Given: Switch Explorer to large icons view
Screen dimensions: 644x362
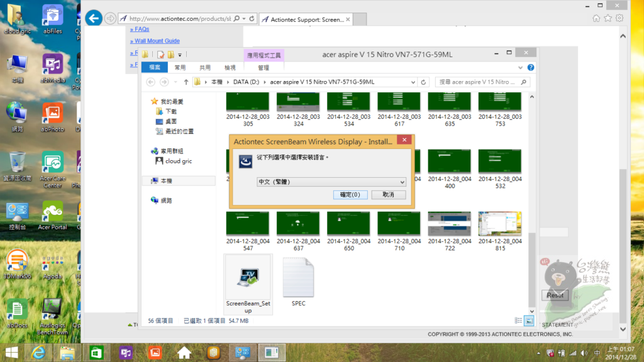Looking at the screenshot, I should click(529, 321).
